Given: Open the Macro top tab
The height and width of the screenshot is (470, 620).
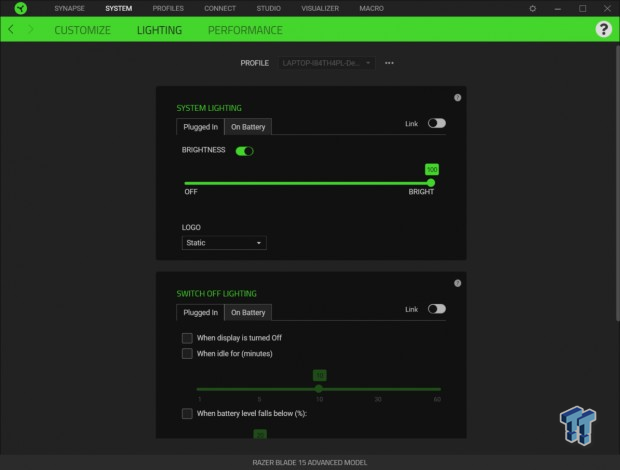Looking at the screenshot, I should coord(371,8).
